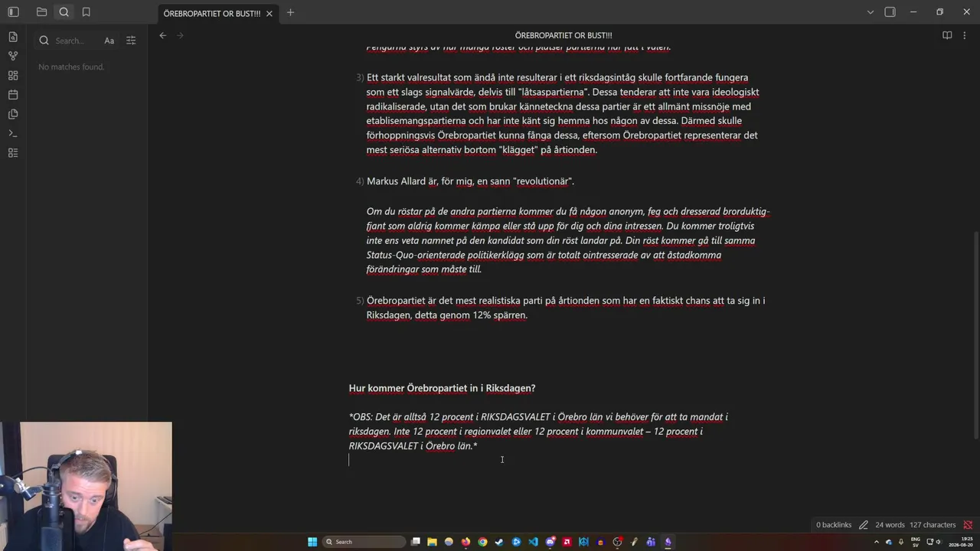Open the AMD software taskbar icon
This screenshot has height=551, width=980.
coord(567,542)
